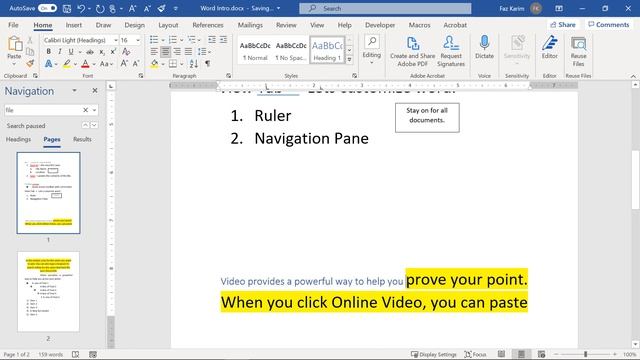Image resolution: width=640 pixels, height=360 pixels.
Task: Toggle Show/Hide paragraph marks
Action: [208, 64]
